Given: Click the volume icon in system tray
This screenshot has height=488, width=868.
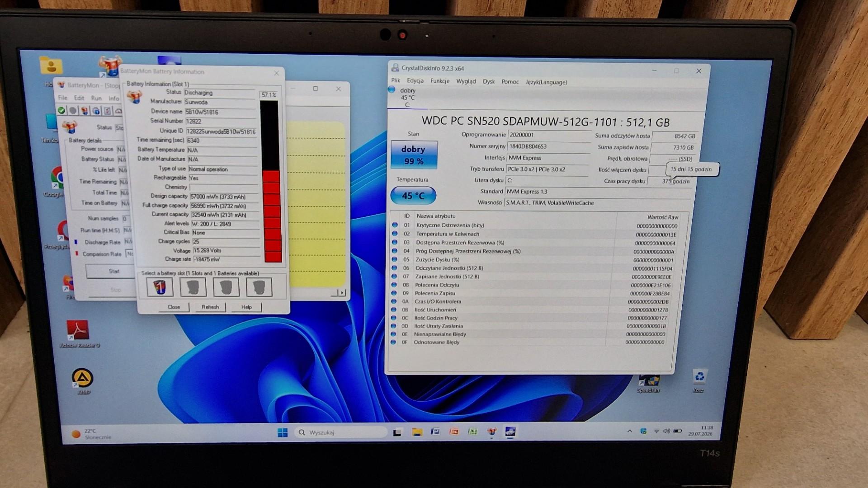Looking at the screenshot, I should (x=666, y=431).
